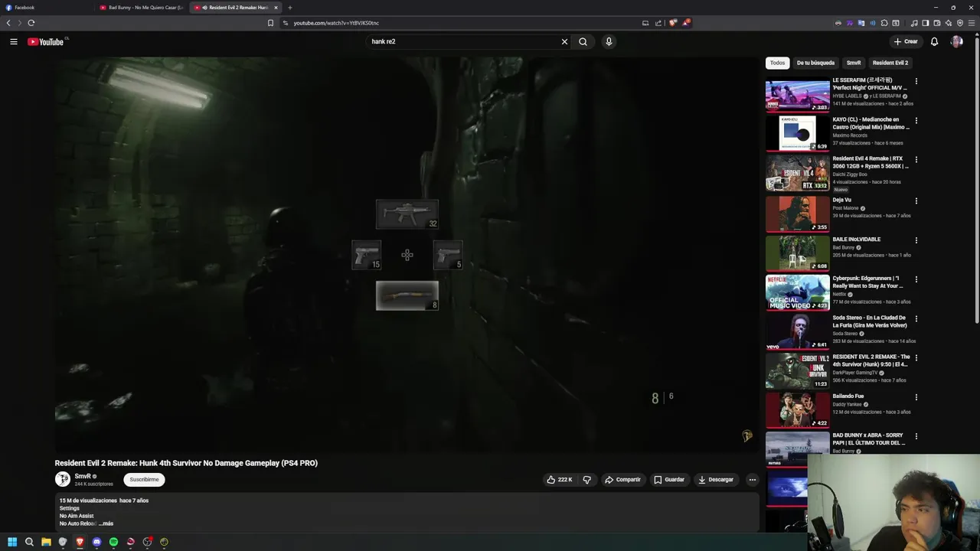Open YouTube notifications bell

click(x=934, y=41)
